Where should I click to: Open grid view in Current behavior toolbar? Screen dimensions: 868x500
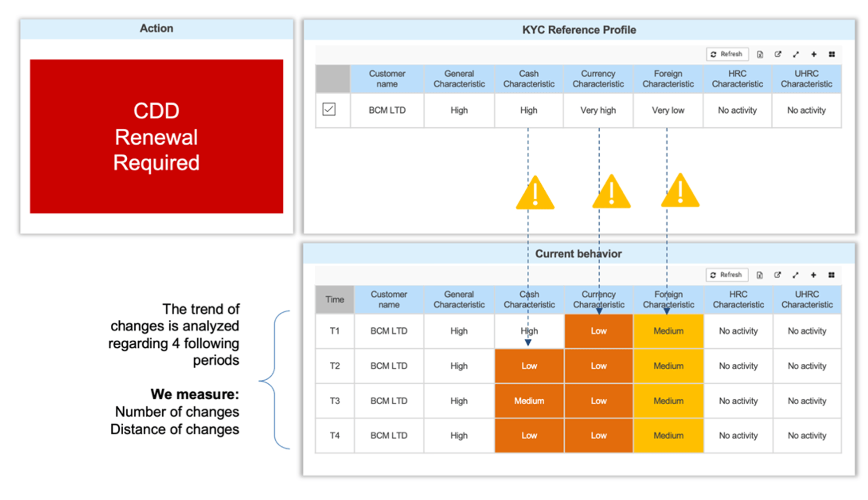point(831,275)
